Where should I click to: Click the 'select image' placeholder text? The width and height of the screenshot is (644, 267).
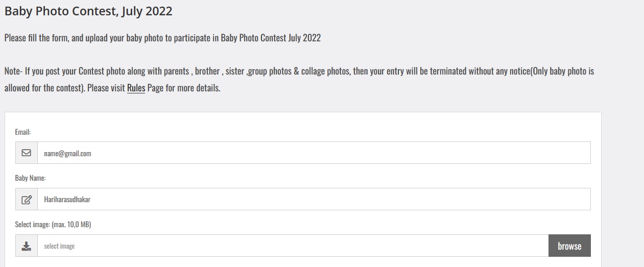click(x=59, y=246)
